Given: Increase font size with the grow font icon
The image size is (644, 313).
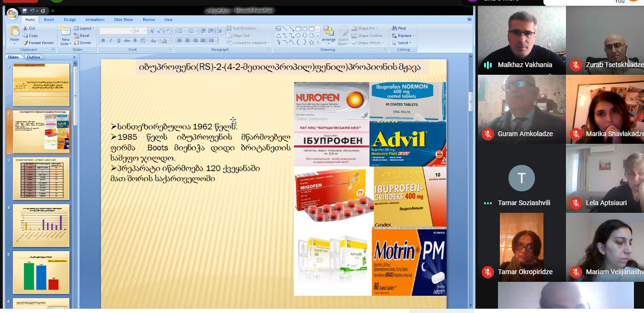Looking at the screenshot, I should click(152, 31).
